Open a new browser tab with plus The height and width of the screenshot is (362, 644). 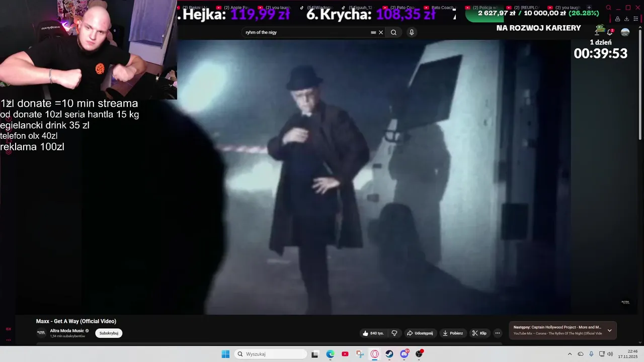[589, 8]
